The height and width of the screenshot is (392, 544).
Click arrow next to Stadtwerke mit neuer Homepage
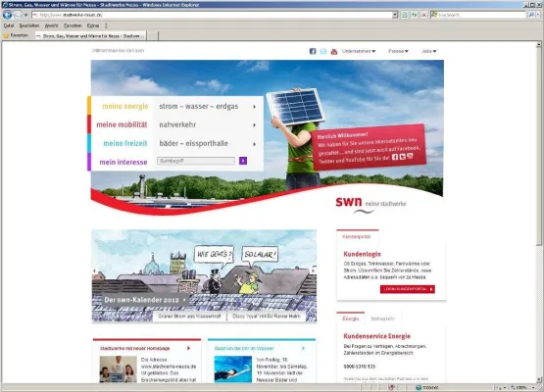click(189, 348)
